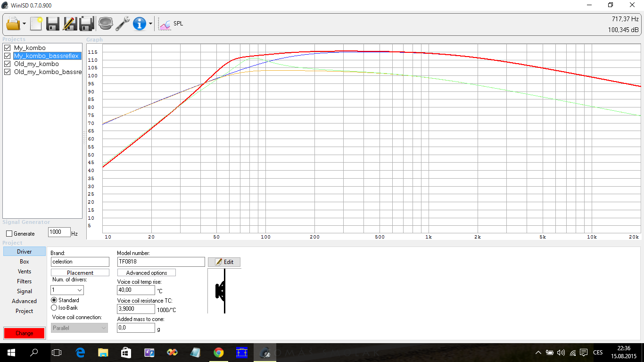Click the red Change color swatch
The image size is (644, 362).
pyautogui.click(x=25, y=333)
